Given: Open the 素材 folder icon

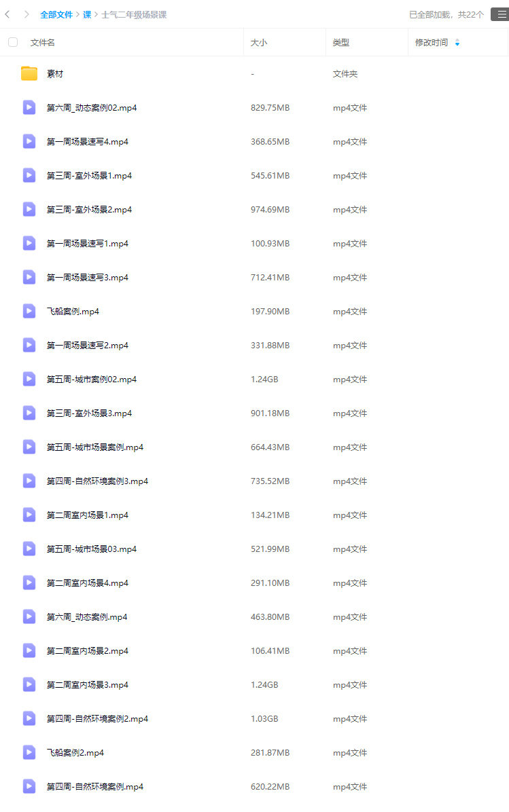Looking at the screenshot, I should click(x=29, y=73).
